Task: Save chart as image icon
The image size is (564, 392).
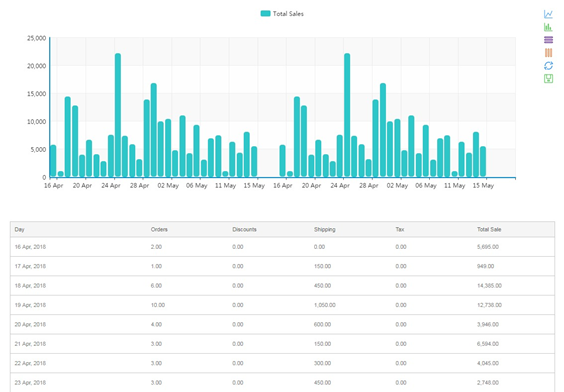Action: point(548,79)
